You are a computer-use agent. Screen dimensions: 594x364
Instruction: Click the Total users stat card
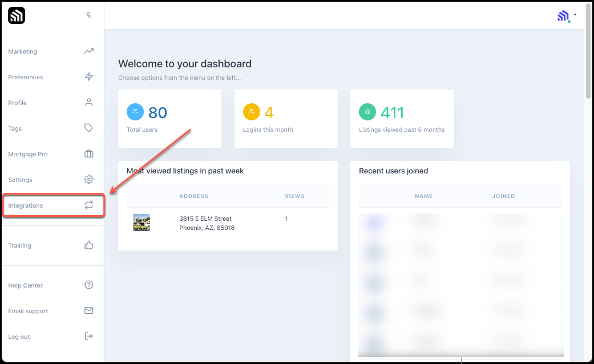[x=169, y=119]
